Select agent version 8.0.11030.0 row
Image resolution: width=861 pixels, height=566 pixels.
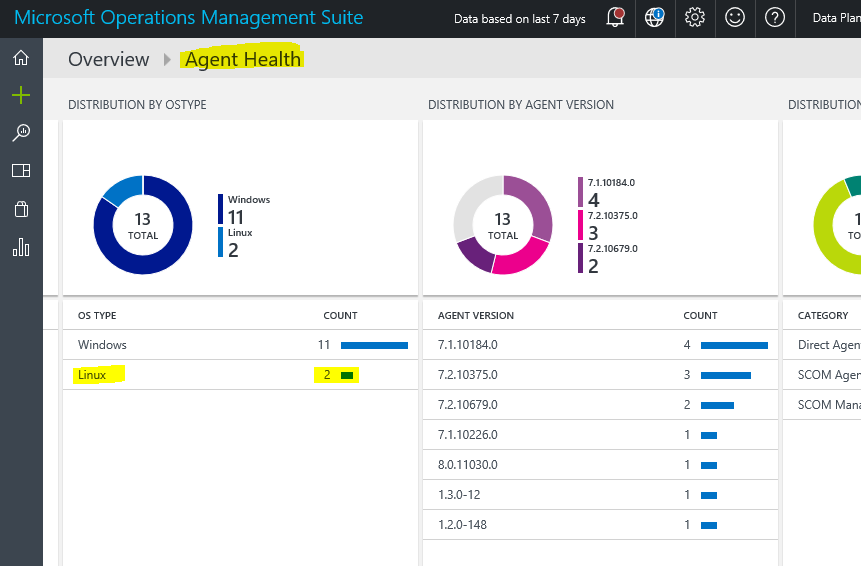600,465
